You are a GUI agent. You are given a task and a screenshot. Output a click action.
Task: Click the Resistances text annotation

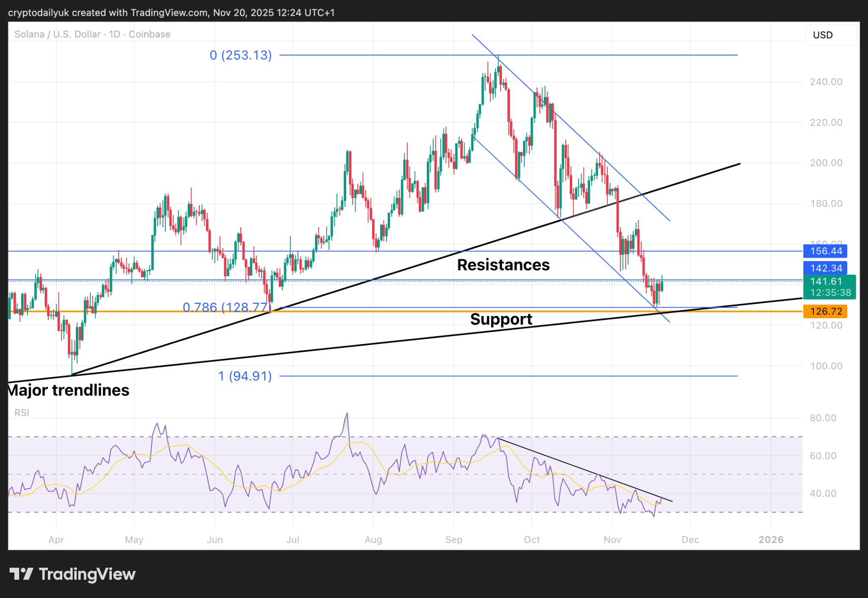pos(503,265)
